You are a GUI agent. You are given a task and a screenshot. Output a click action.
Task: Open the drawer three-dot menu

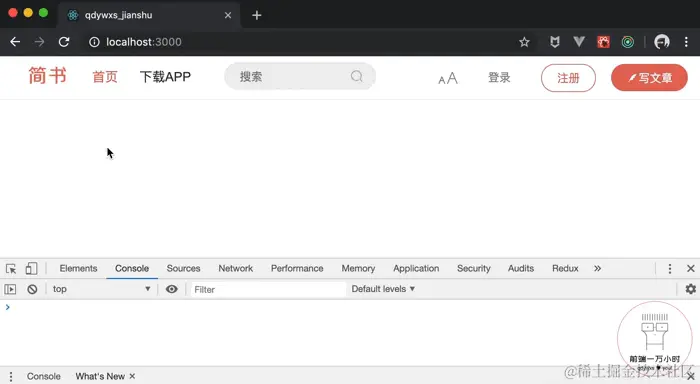pos(11,376)
